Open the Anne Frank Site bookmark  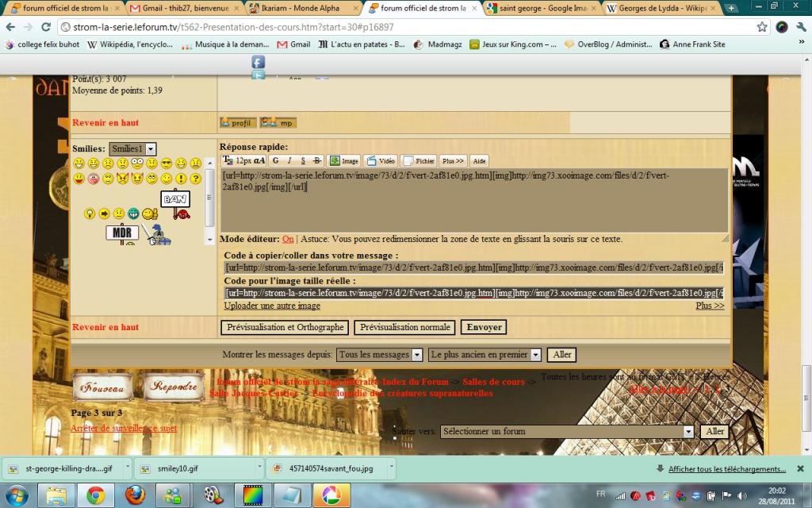click(x=692, y=44)
